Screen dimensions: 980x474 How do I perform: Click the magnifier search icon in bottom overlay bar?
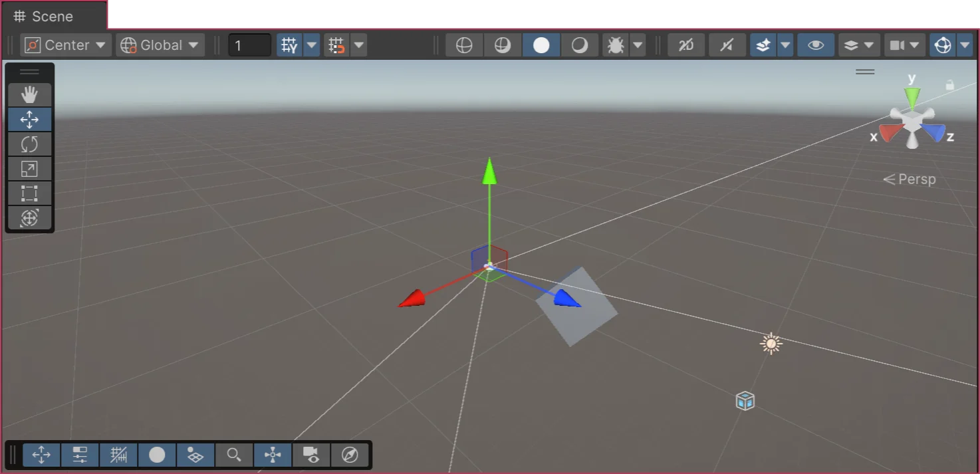tap(233, 455)
